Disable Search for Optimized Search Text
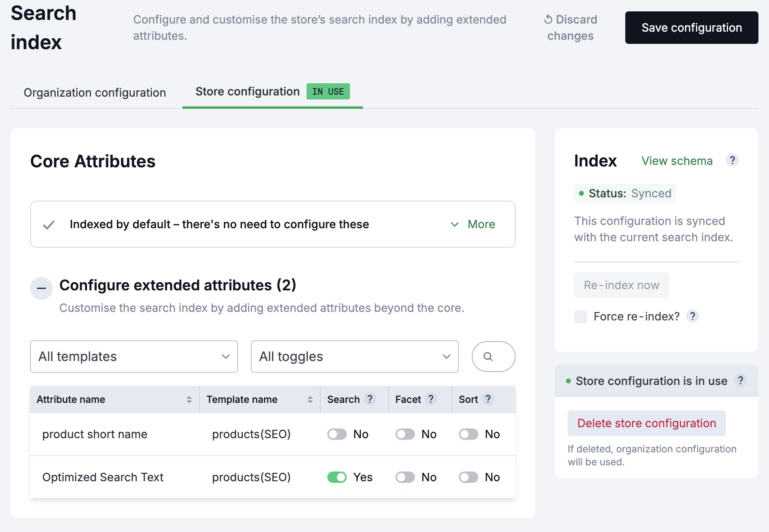769x532 pixels. pyautogui.click(x=337, y=477)
